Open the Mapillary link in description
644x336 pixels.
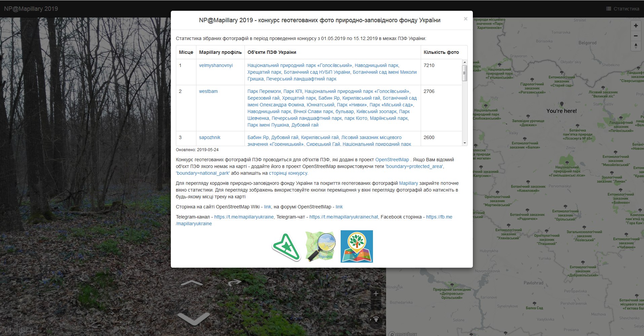(x=408, y=183)
